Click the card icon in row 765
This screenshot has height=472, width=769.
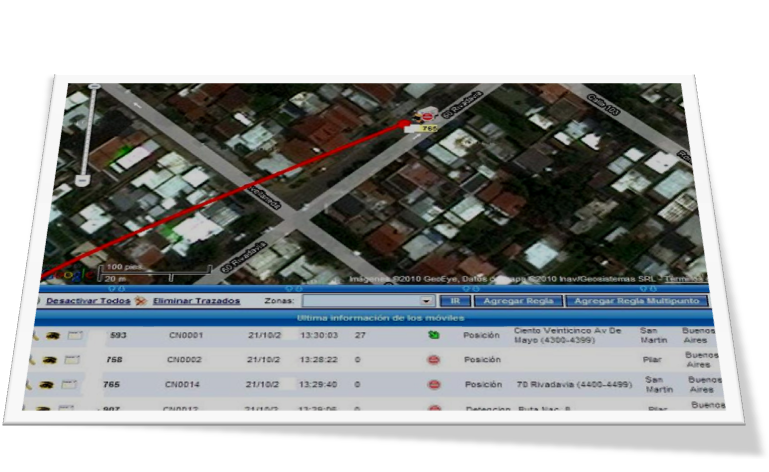pyautogui.click(x=69, y=385)
